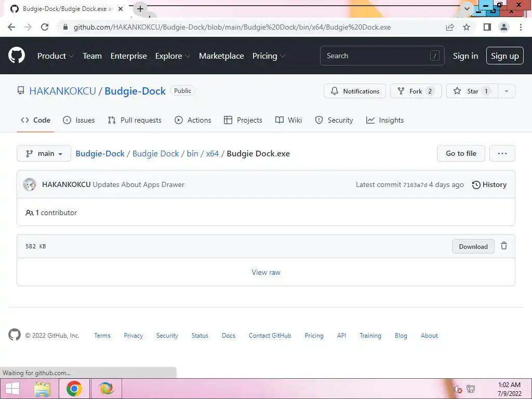Open the Budgie Dock folder breadcrumb
The height and width of the screenshot is (399, 532).
(155, 153)
